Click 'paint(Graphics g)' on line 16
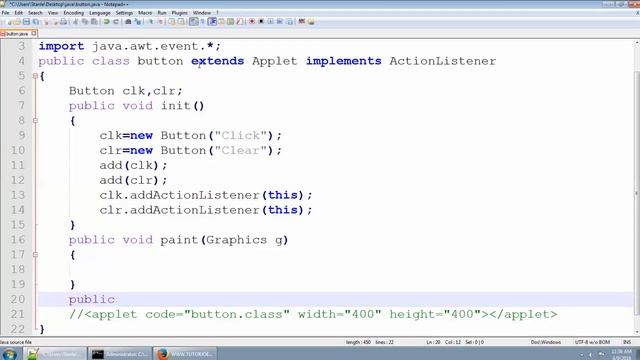 [224, 240]
